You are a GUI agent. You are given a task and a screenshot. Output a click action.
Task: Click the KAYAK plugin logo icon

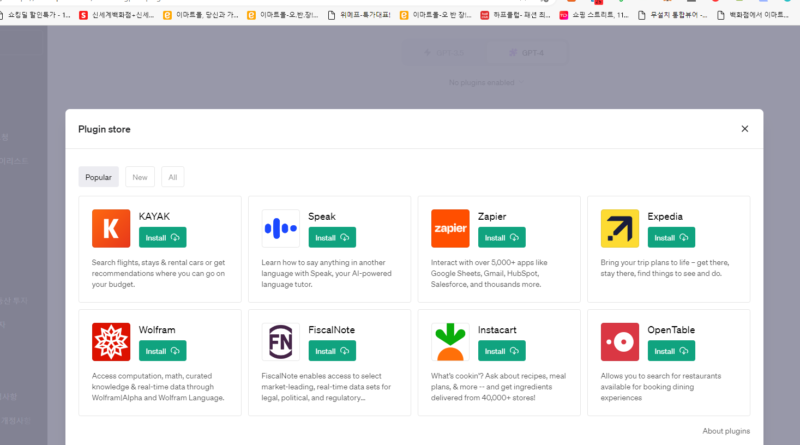coord(111,228)
